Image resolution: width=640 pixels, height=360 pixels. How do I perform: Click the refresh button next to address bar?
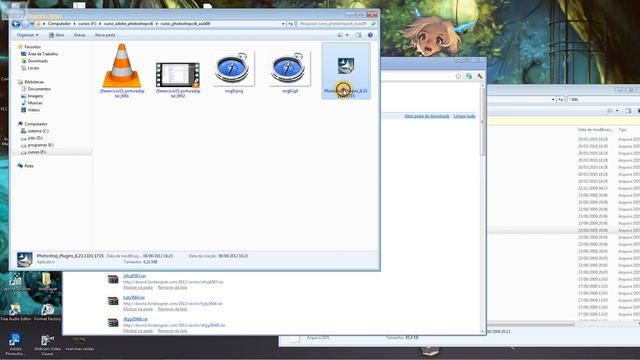click(x=291, y=24)
